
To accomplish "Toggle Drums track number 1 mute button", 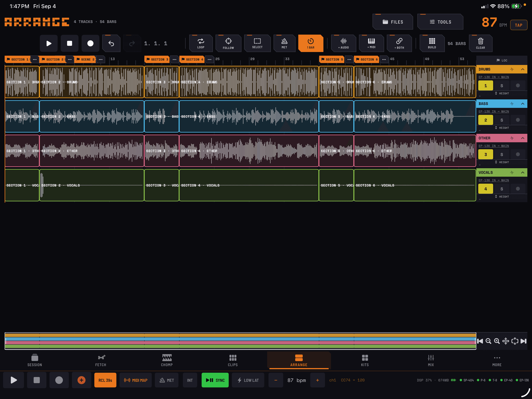I will pos(486,86).
